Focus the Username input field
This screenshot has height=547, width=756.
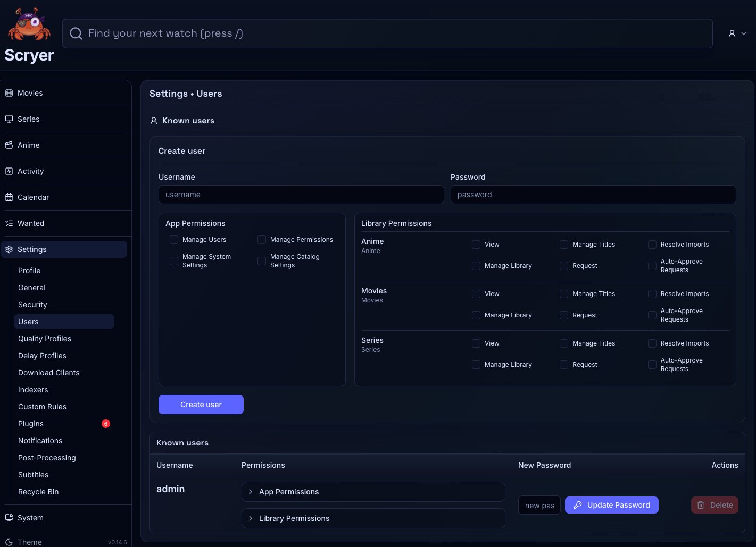(301, 195)
